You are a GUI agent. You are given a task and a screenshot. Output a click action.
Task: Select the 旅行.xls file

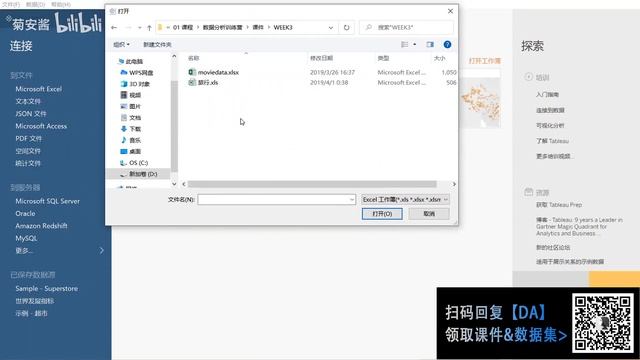(x=203, y=82)
